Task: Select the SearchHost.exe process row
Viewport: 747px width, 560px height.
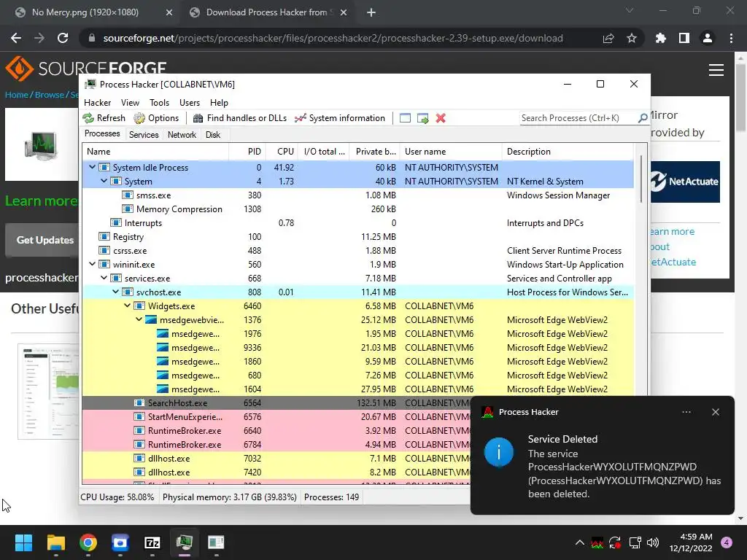Action: pyautogui.click(x=276, y=402)
